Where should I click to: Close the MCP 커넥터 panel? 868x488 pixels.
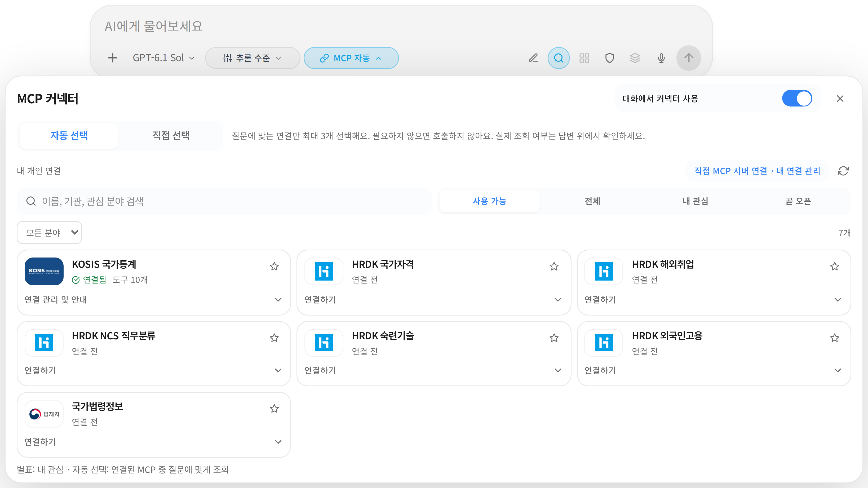tap(840, 98)
